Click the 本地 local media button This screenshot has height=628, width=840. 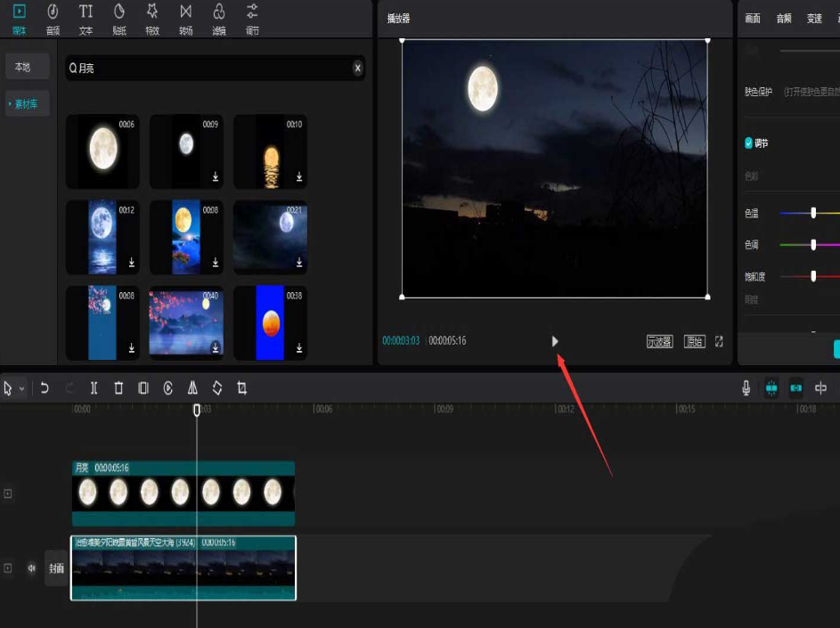(x=22, y=67)
